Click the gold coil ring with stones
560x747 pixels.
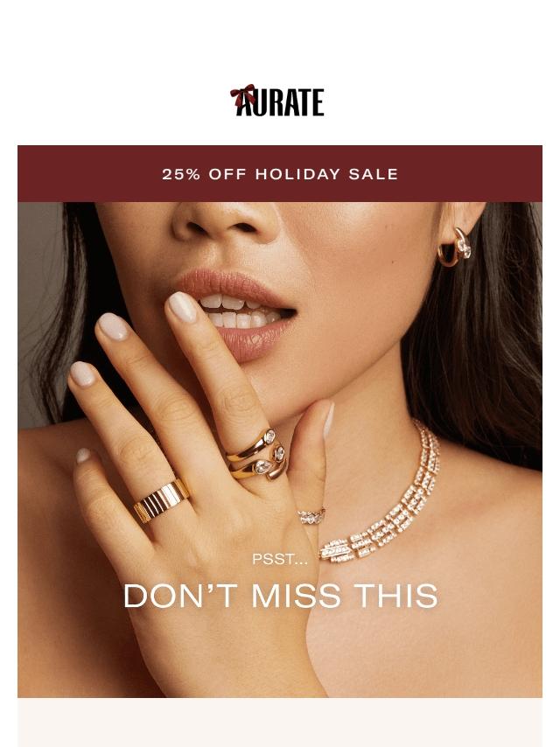(257, 454)
